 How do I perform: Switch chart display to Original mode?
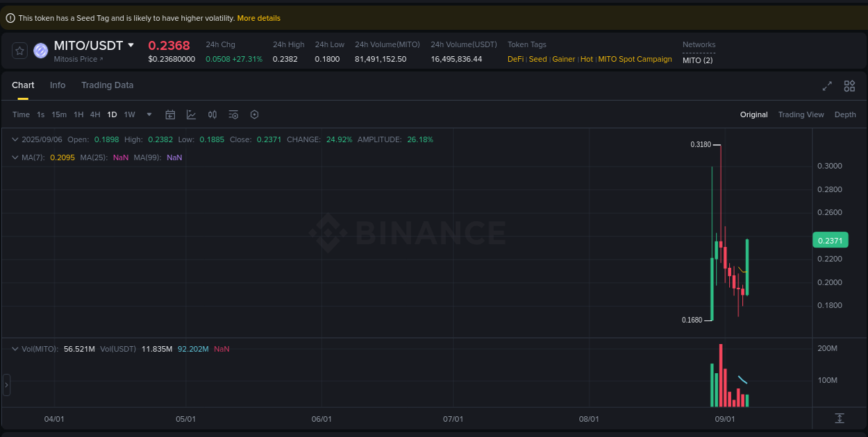pyautogui.click(x=753, y=114)
